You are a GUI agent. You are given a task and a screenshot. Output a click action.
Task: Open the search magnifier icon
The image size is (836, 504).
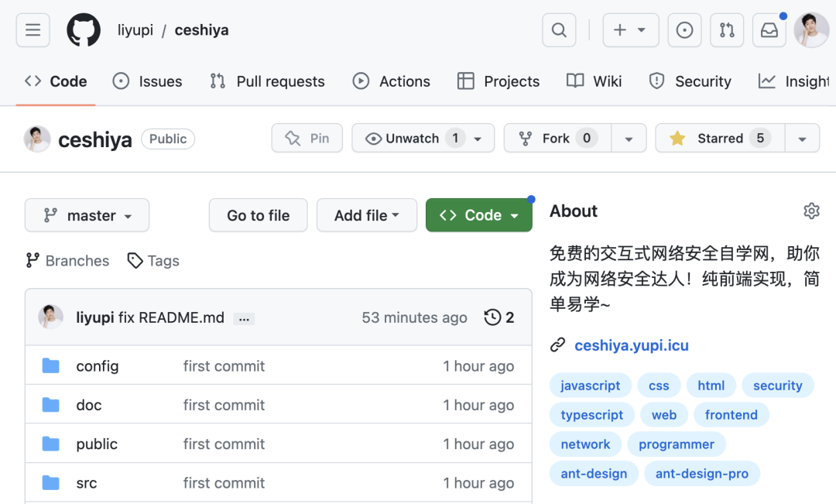pos(559,30)
